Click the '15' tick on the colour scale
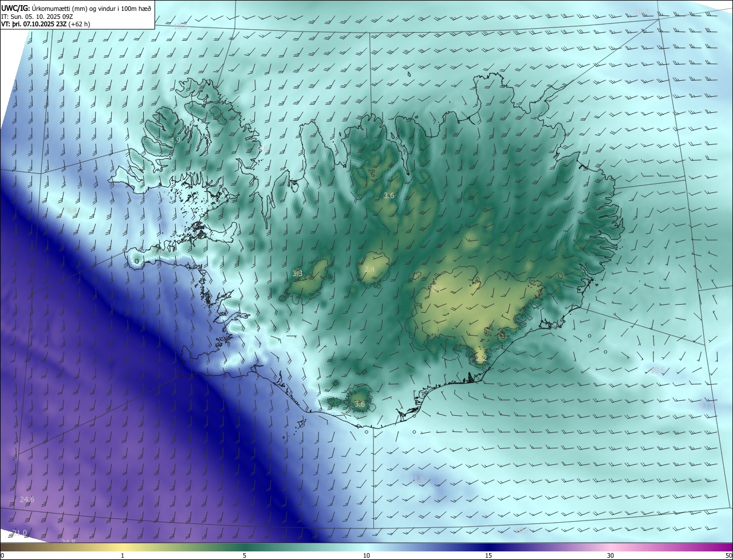Screen dimensions: 733x560 [488, 556]
